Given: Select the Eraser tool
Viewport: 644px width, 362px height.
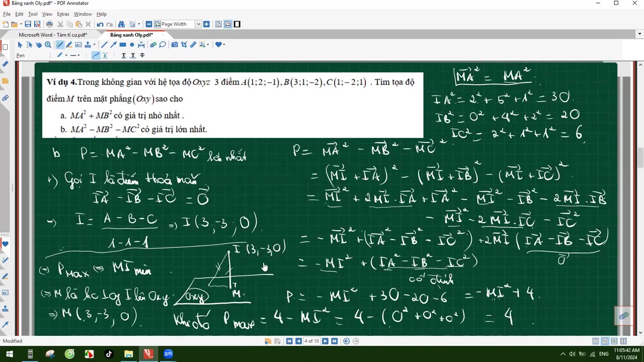Looking at the screenshot, I should pyautogui.click(x=153, y=45).
